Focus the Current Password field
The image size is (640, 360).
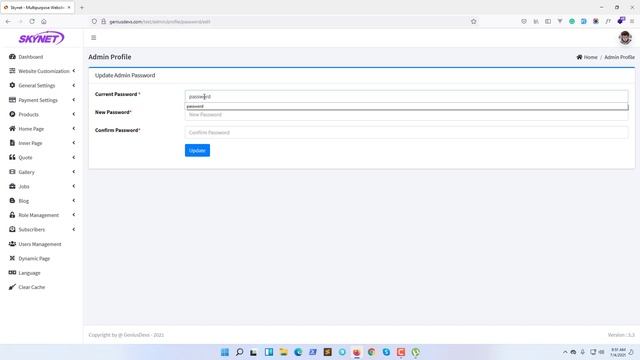tap(406, 96)
